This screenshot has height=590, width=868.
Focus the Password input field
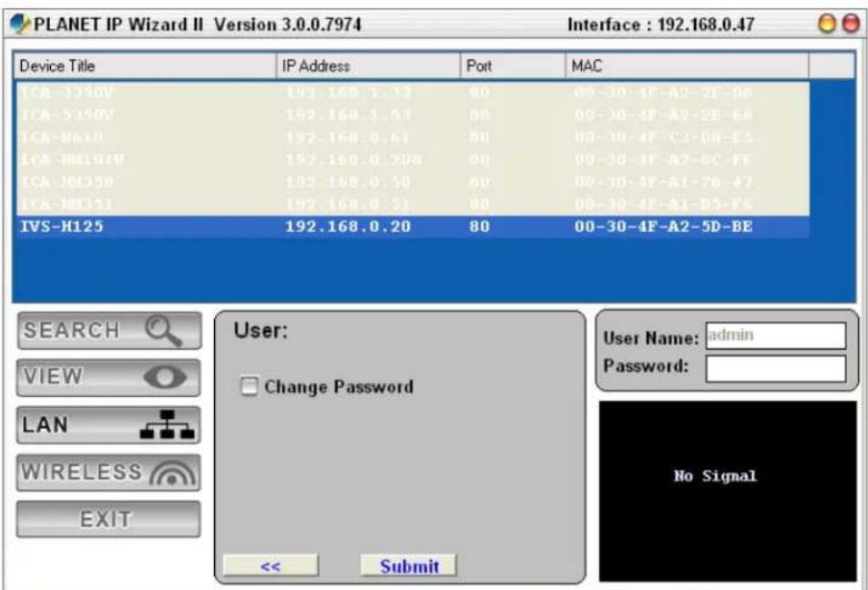(776, 369)
